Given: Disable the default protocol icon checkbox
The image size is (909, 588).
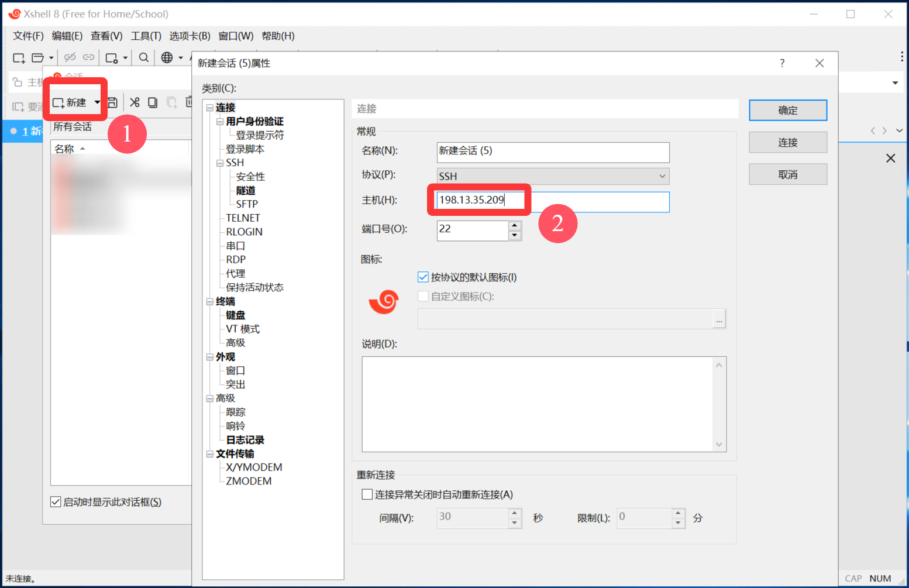Looking at the screenshot, I should tap(423, 277).
